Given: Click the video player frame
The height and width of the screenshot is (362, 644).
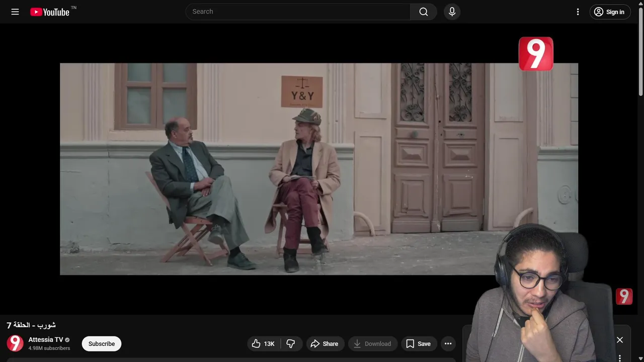Looking at the screenshot, I should tap(319, 169).
